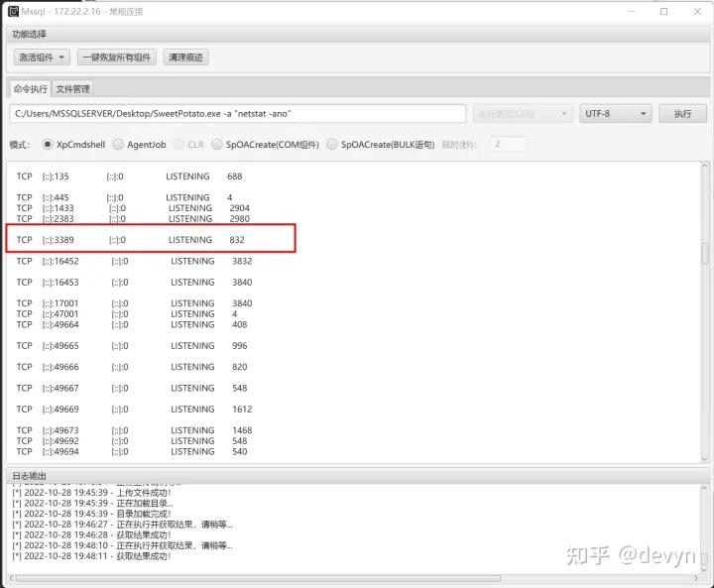Image resolution: width=714 pixels, height=588 pixels.
Task: Click the row with port [::]:16453
Action: (134, 283)
